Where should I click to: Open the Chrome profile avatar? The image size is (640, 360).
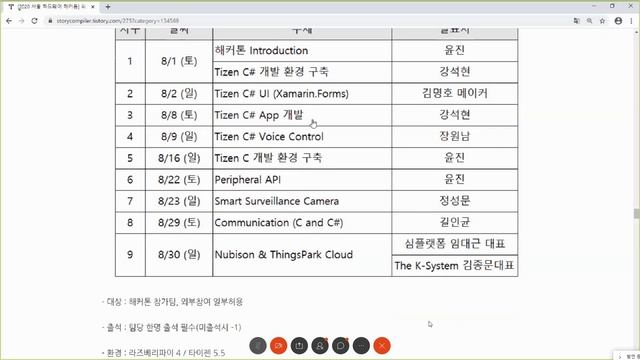pyautogui.click(x=618, y=21)
